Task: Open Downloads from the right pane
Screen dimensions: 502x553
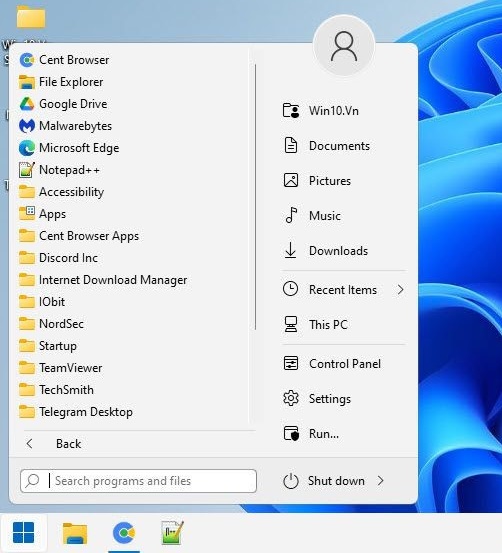Action: point(326,251)
